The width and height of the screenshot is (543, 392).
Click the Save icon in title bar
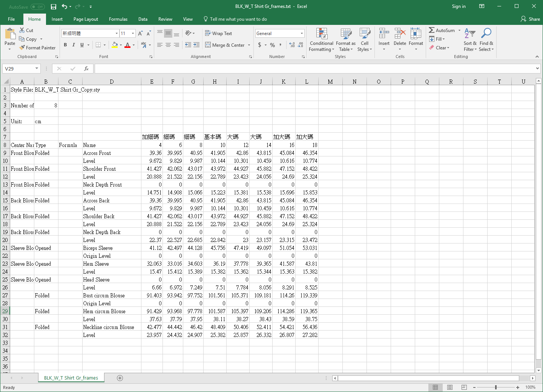54,7
